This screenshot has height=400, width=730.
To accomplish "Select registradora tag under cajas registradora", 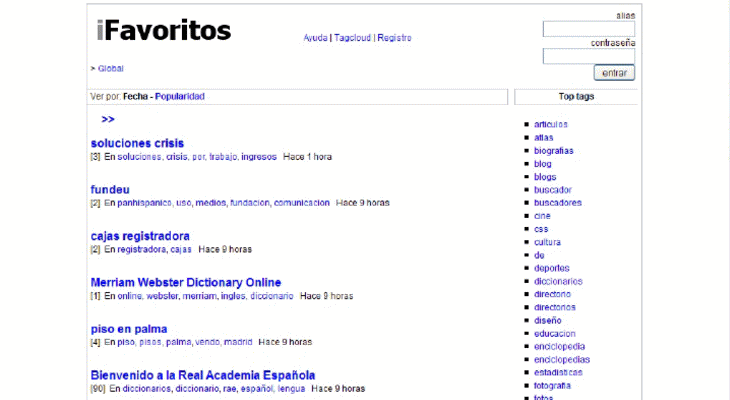I will click(x=142, y=250).
